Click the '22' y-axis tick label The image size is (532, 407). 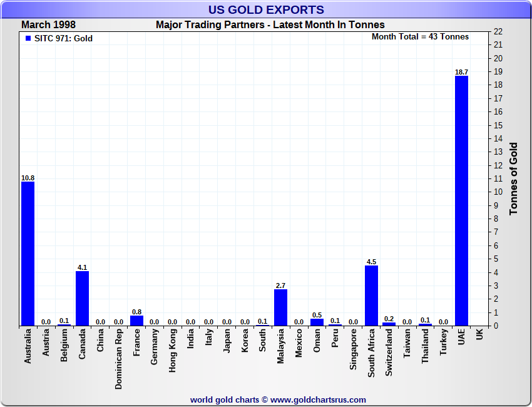[498, 31]
